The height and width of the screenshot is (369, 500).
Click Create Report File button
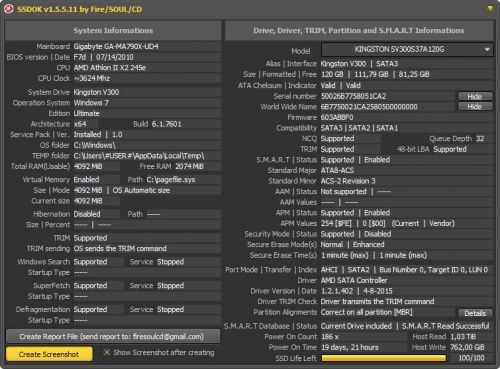113,336
